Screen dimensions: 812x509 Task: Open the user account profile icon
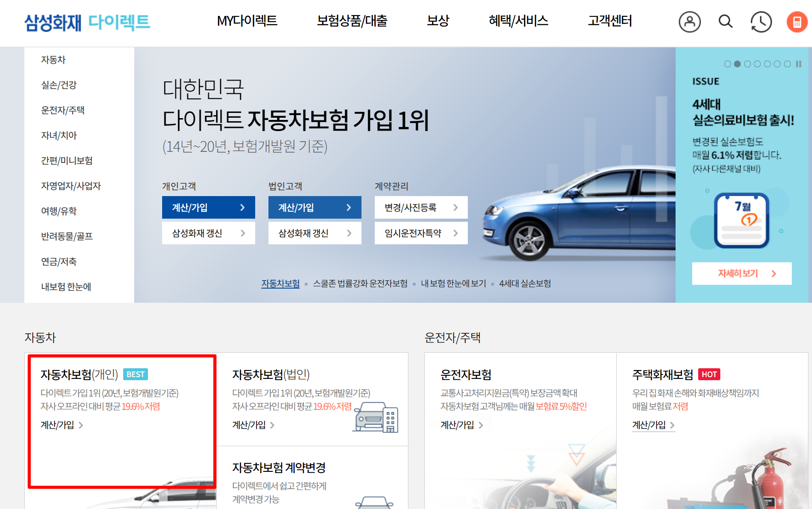[x=690, y=22]
